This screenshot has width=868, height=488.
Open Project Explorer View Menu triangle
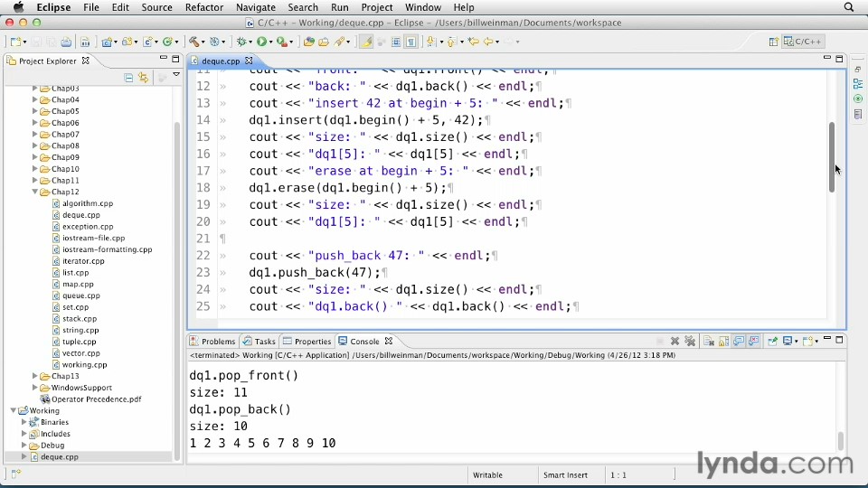pos(176,74)
